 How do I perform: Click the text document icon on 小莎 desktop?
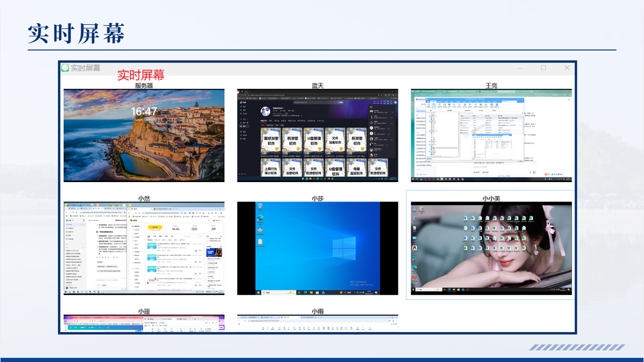click(260, 242)
